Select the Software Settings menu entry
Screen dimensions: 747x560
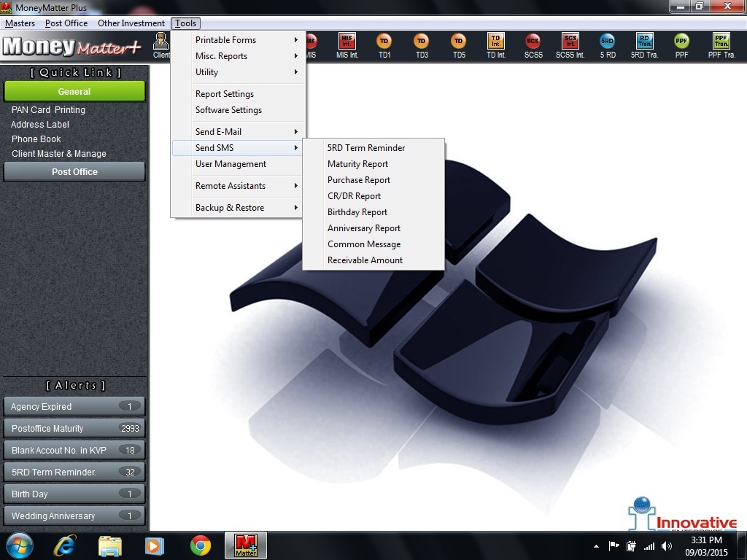[228, 110]
